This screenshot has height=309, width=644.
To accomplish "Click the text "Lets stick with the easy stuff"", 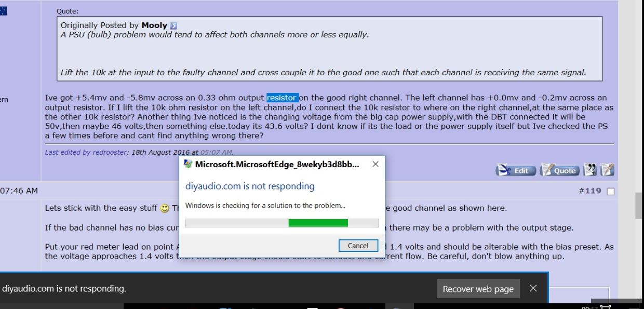I will [101, 209].
